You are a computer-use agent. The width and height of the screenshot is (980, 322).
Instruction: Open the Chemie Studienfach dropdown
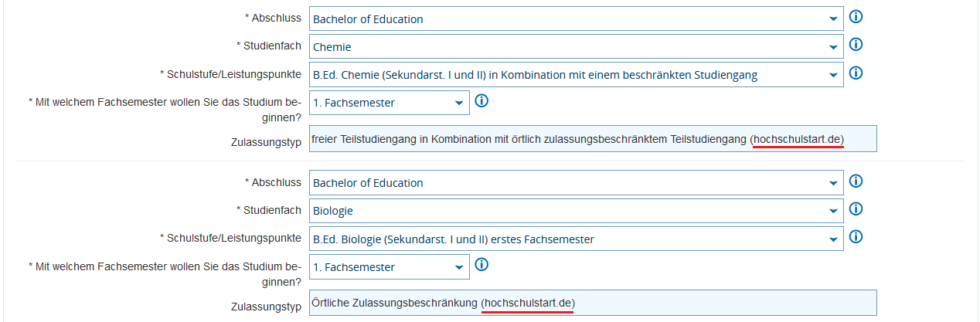click(x=576, y=47)
